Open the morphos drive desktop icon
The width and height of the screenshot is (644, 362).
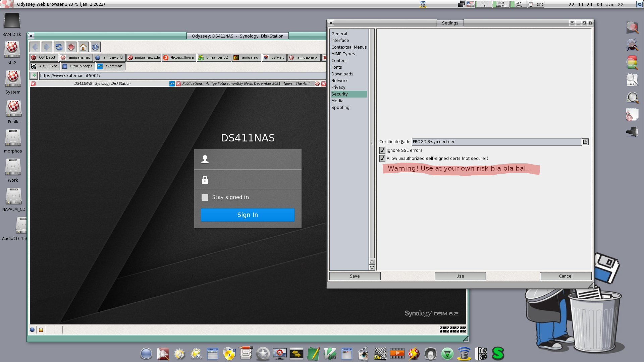[x=13, y=141]
